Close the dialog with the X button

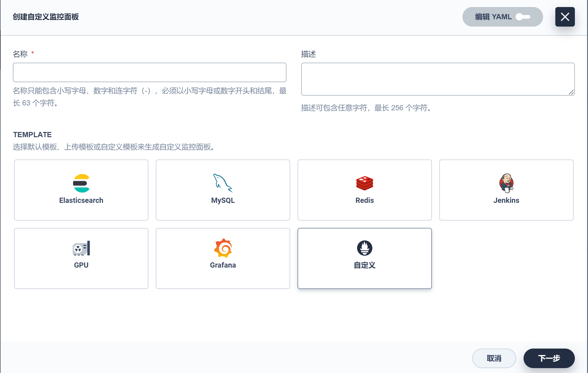[565, 17]
